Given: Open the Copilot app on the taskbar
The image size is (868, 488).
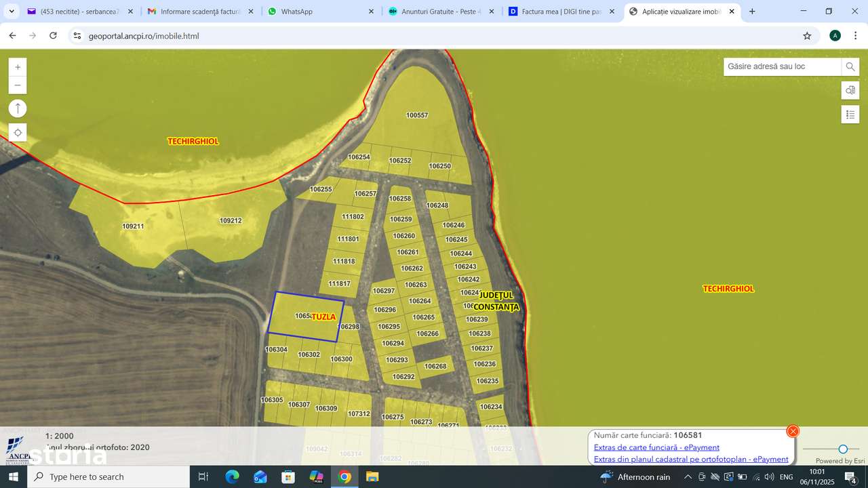Looking at the screenshot, I should point(316,476).
